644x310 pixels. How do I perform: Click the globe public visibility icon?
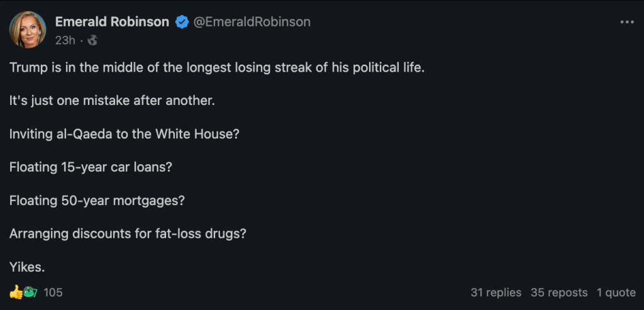(92, 40)
